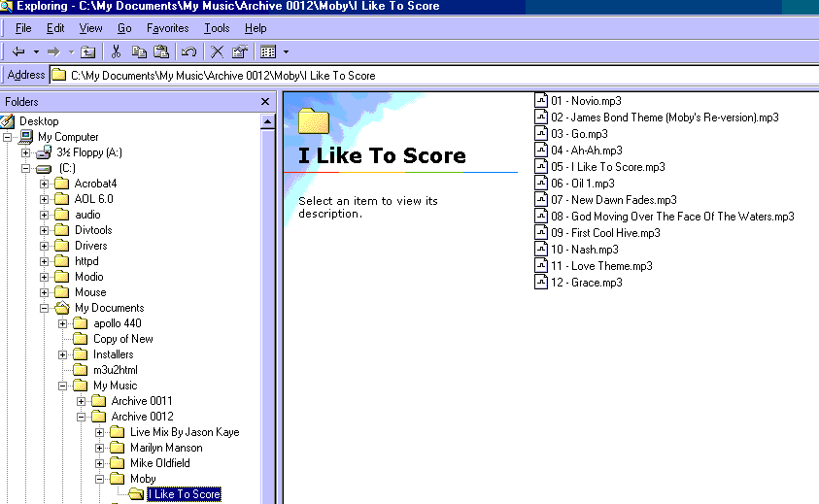Click the Paste clipboard icon
Image resolution: width=819 pixels, height=504 pixels.
[x=161, y=51]
